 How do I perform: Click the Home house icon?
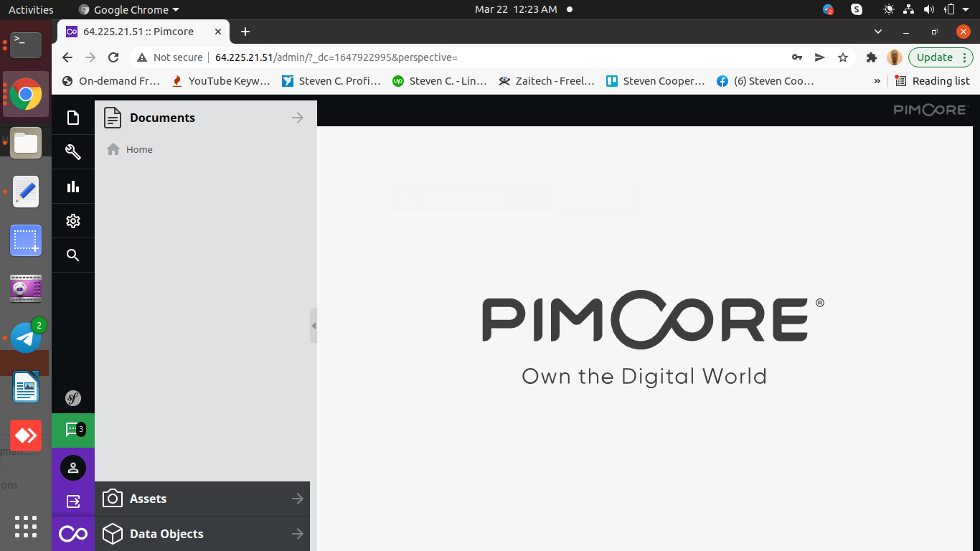[113, 149]
